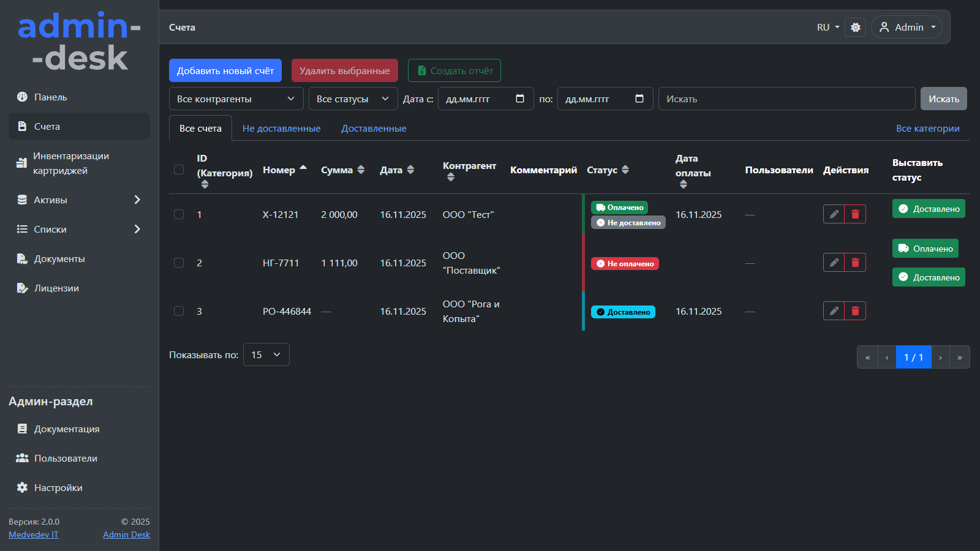The image size is (980, 551).
Task: Delete invoice НГ-7711 with trash icon
Action: [x=855, y=263]
